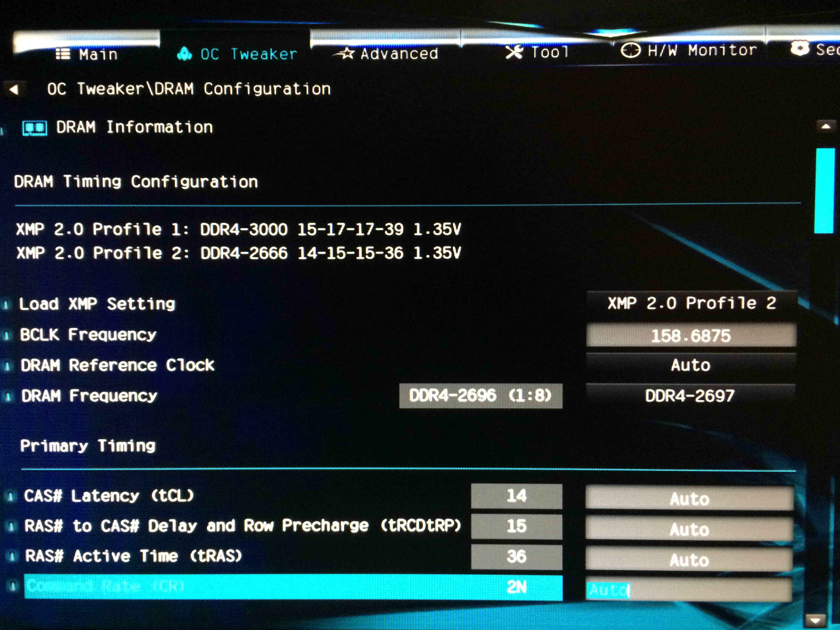Open the DRAM Information entry

pos(134,127)
